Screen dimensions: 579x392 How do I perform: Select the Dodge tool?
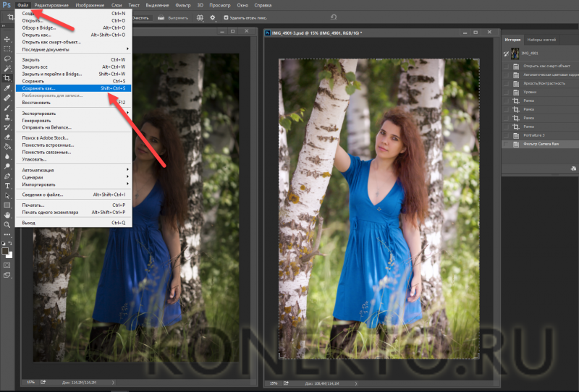click(7, 166)
